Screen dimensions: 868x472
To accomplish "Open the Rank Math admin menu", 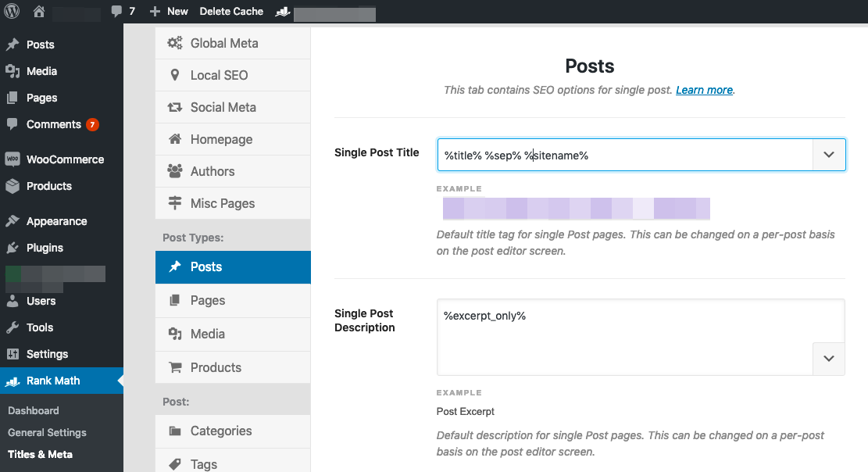I will (62, 381).
